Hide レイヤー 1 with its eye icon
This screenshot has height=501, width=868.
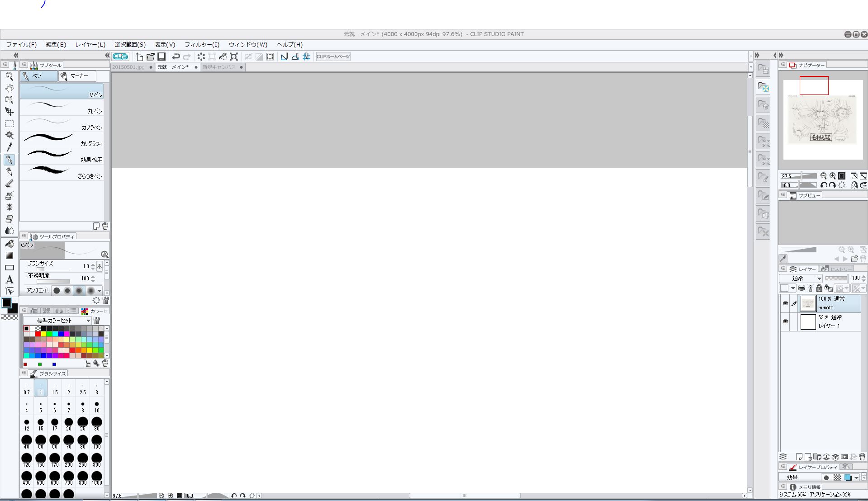tap(785, 321)
